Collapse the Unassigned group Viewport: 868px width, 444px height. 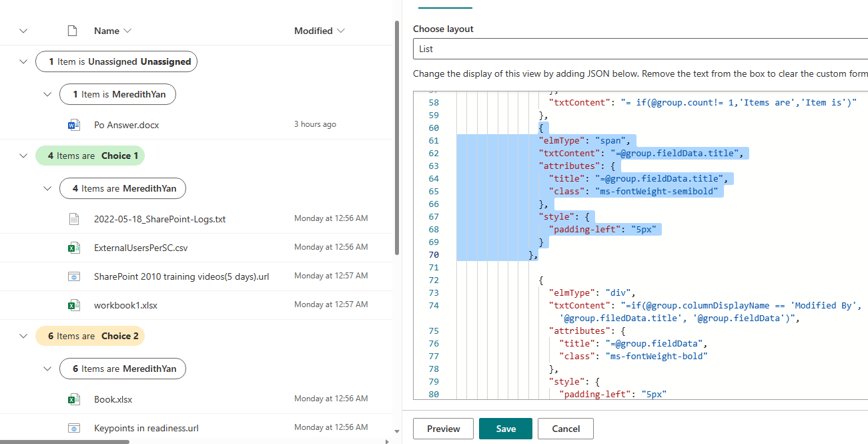coord(24,61)
